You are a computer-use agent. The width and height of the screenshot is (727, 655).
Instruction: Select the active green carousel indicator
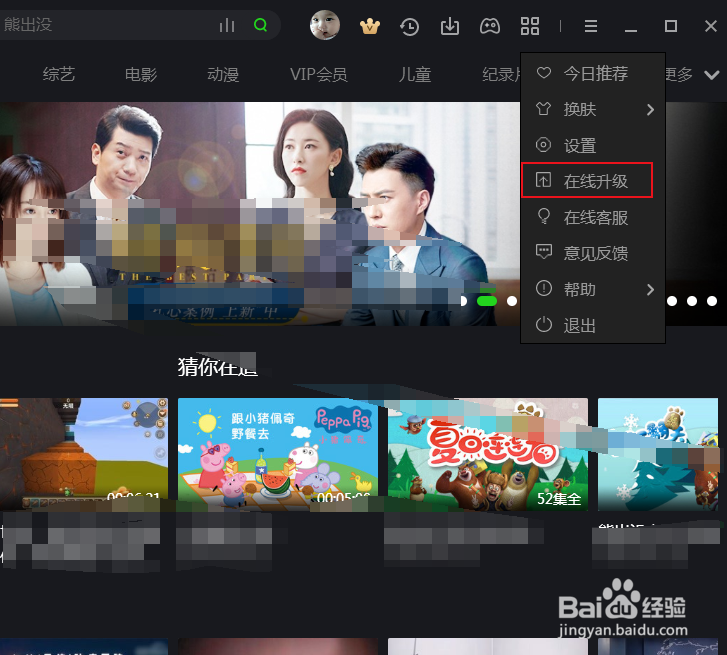pos(487,301)
